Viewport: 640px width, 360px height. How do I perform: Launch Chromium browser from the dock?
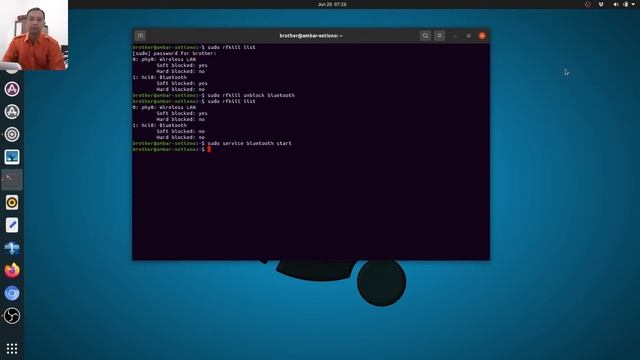click(12, 293)
